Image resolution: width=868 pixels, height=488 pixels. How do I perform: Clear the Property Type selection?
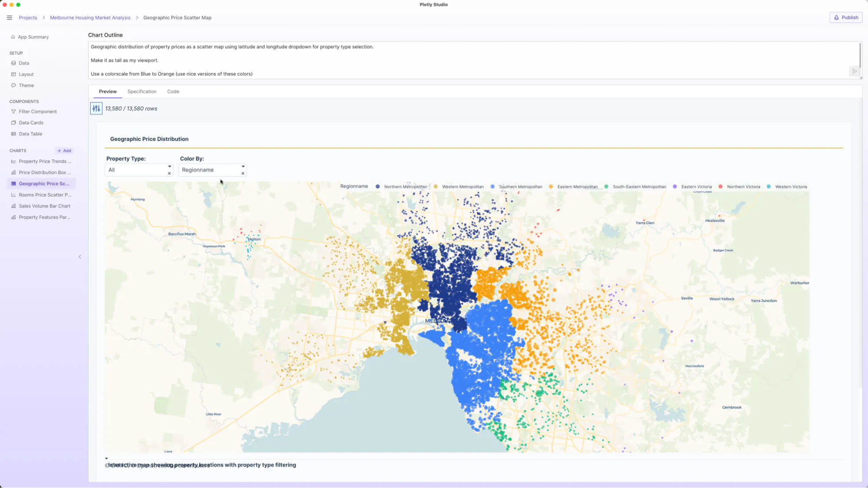tap(169, 174)
